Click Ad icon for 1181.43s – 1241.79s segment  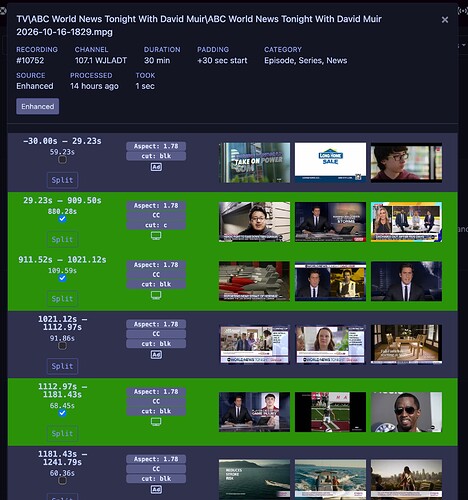[x=156, y=489]
